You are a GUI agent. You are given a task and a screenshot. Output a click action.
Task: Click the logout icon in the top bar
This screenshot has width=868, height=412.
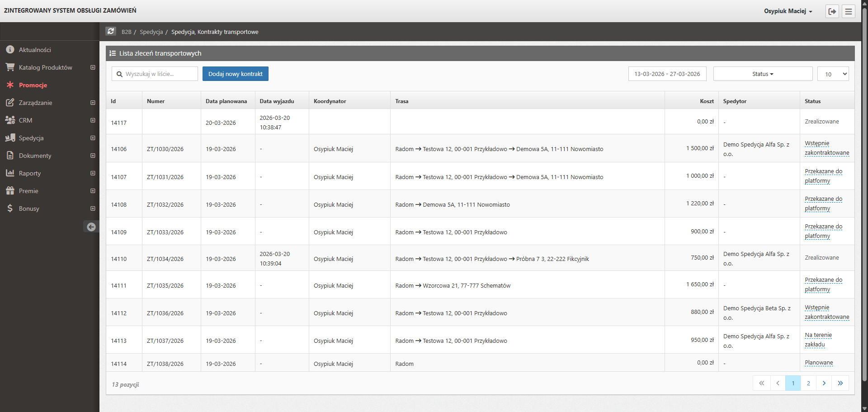[832, 11]
